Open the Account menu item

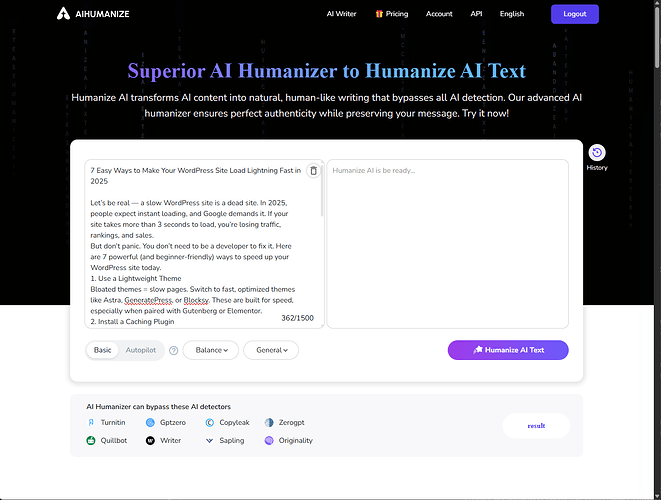pos(439,14)
